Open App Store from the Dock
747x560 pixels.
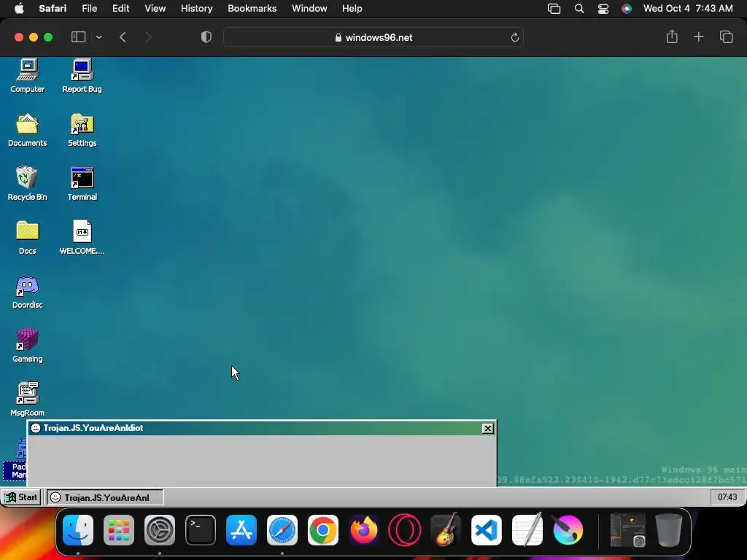click(241, 529)
